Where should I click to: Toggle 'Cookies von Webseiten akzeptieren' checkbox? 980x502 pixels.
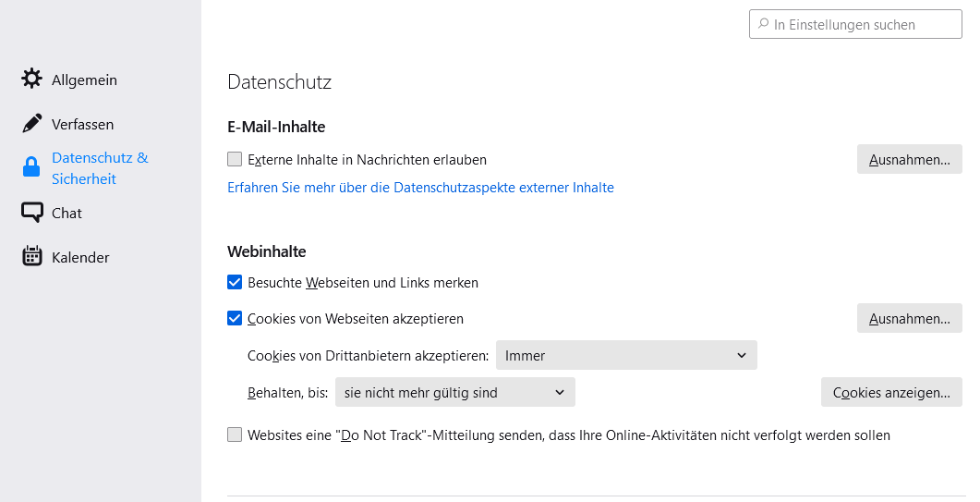(x=235, y=318)
